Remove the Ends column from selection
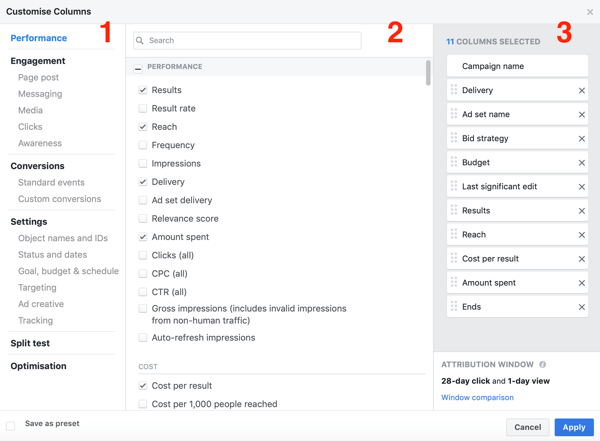 [582, 307]
